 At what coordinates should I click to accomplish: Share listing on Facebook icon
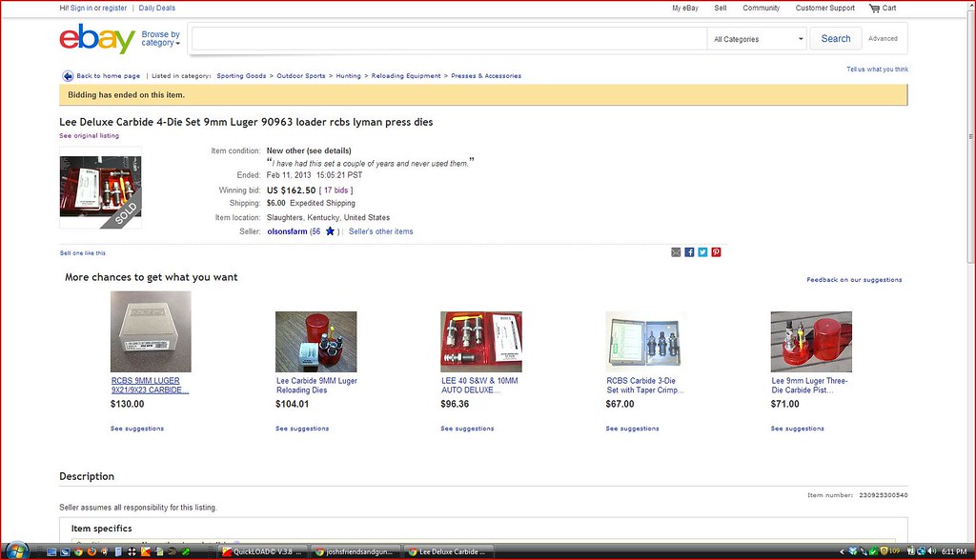click(689, 252)
